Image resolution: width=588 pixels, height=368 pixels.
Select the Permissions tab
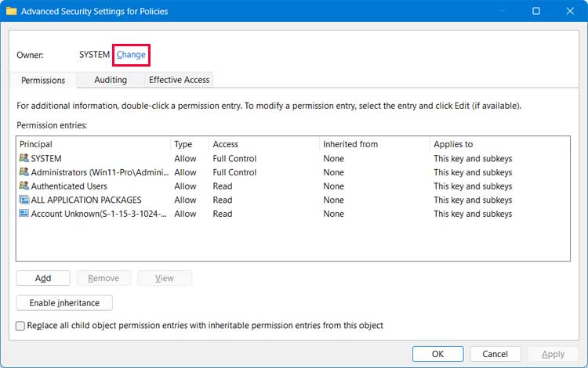tap(43, 81)
